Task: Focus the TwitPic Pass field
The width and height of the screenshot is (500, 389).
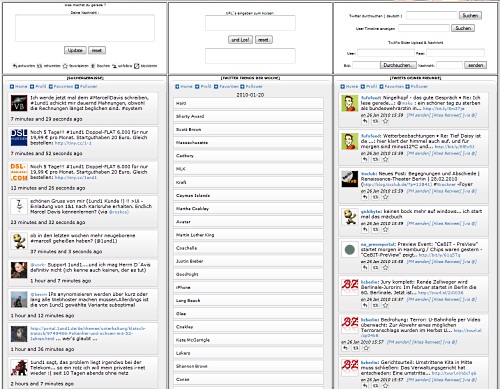Action: pos(455,53)
